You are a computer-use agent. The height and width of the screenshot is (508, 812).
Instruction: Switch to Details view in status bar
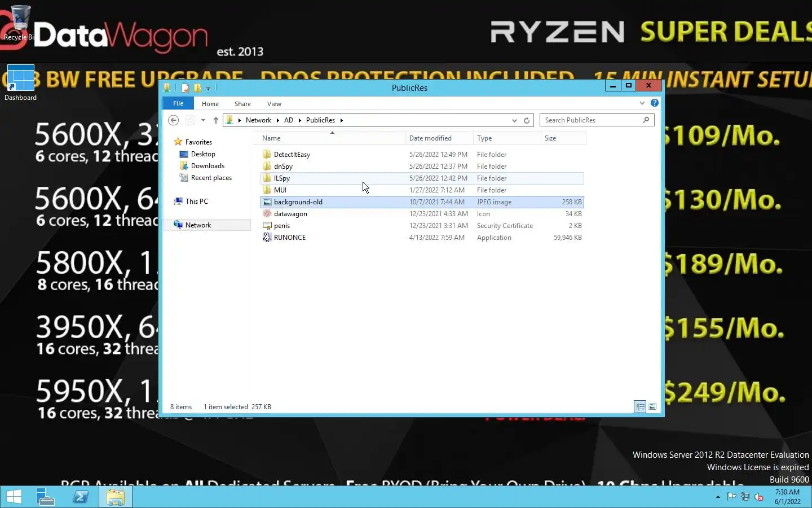640,406
